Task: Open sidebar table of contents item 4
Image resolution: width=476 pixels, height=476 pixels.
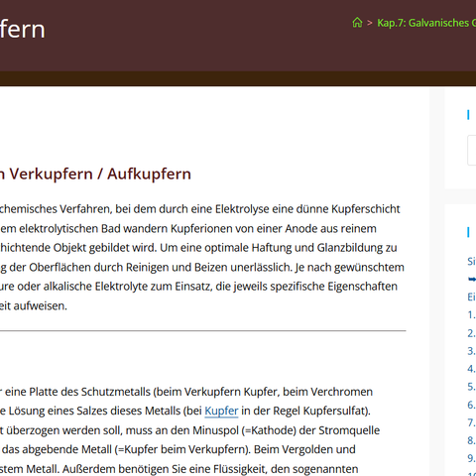Action: pos(471,369)
